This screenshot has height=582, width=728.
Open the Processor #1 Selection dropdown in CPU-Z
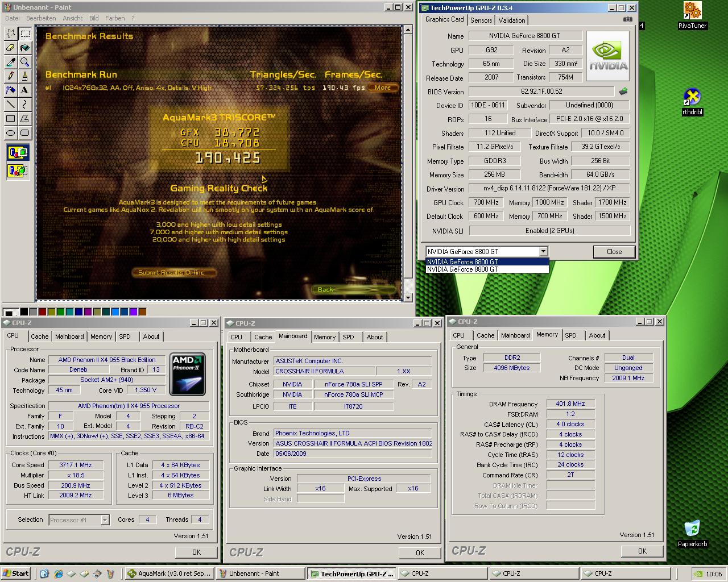105,519
